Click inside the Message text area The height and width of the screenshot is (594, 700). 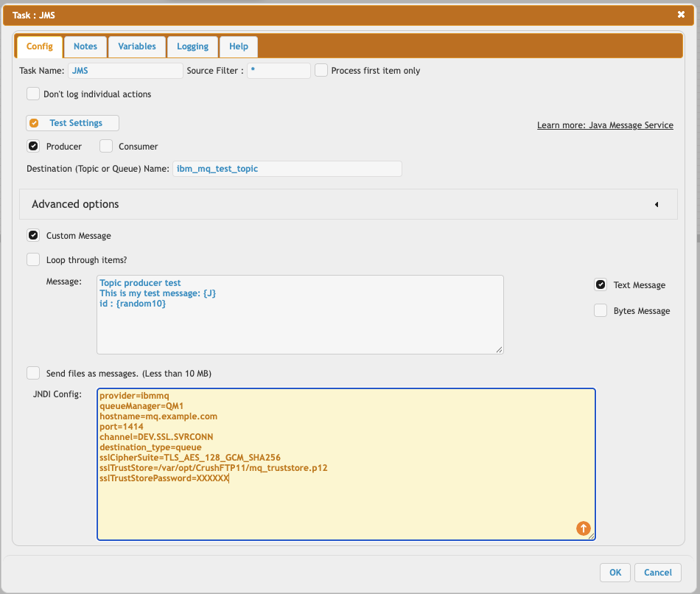pyautogui.click(x=300, y=315)
